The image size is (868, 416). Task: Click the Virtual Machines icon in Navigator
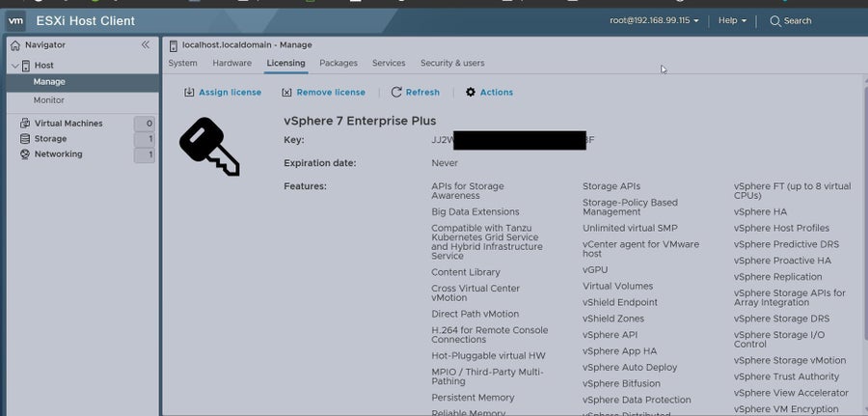[25, 124]
